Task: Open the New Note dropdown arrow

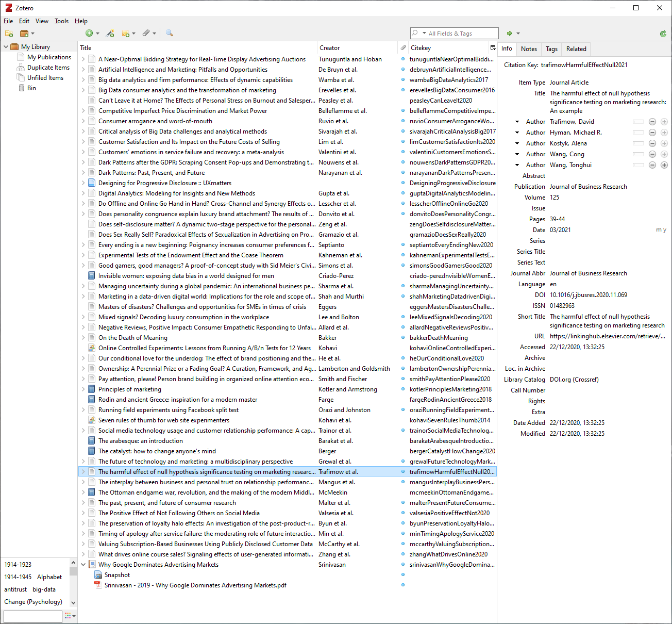Action: pyautogui.click(x=133, y=34)
